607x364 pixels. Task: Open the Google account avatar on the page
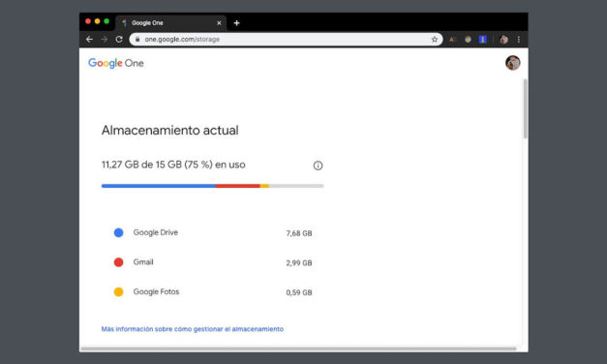(512, 63)
